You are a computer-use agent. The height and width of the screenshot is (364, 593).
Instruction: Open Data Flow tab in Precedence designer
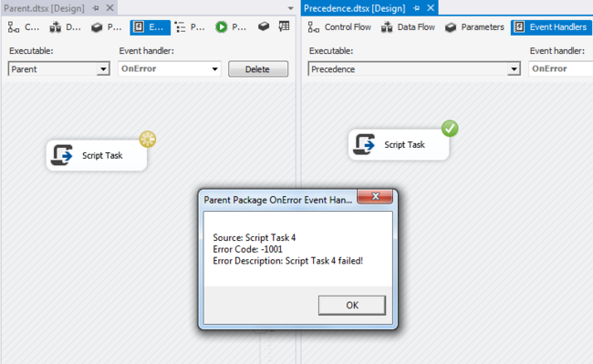(408, 27)
